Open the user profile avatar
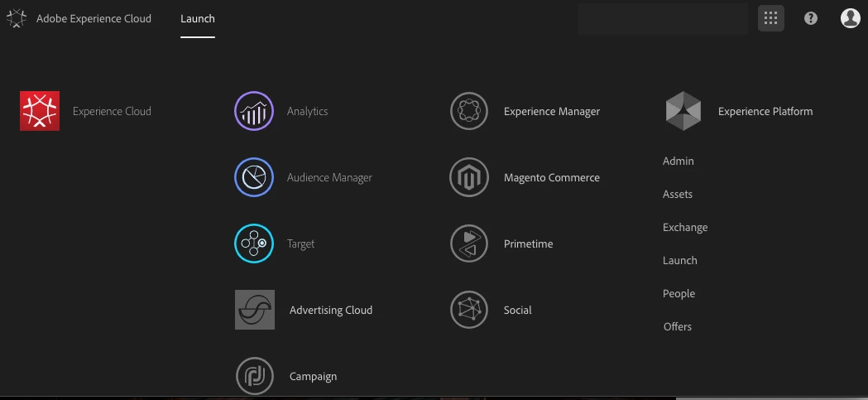This screenshot has height=400, width=868. [851, 18]
